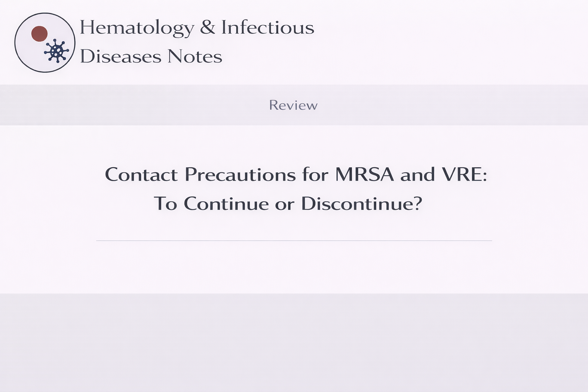Click the "Review" article type label
The width and height of the screenshot is (588, 392).
pos(293,105)
